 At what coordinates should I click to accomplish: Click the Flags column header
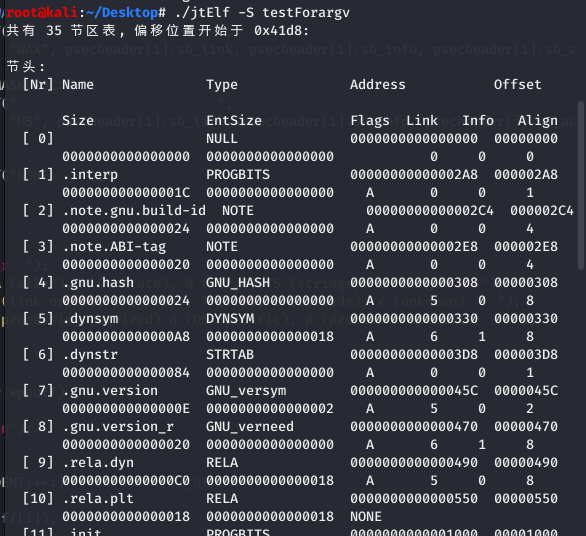coord(370,120)
